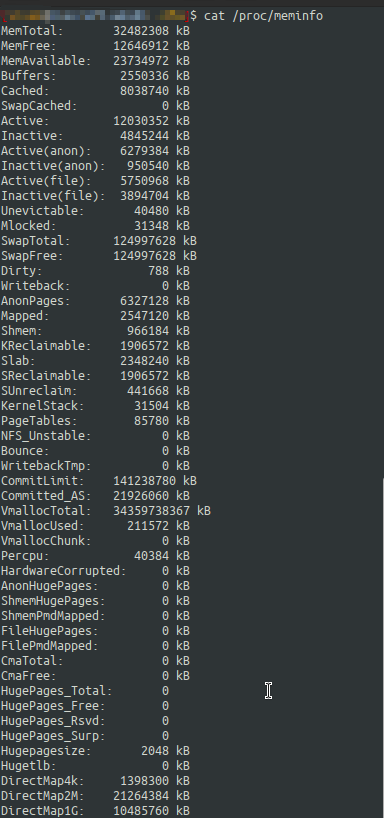Screen dimensions: 384x818
Task: Click the SwapTotal value 124997628
Action: [x=145, y=241]
